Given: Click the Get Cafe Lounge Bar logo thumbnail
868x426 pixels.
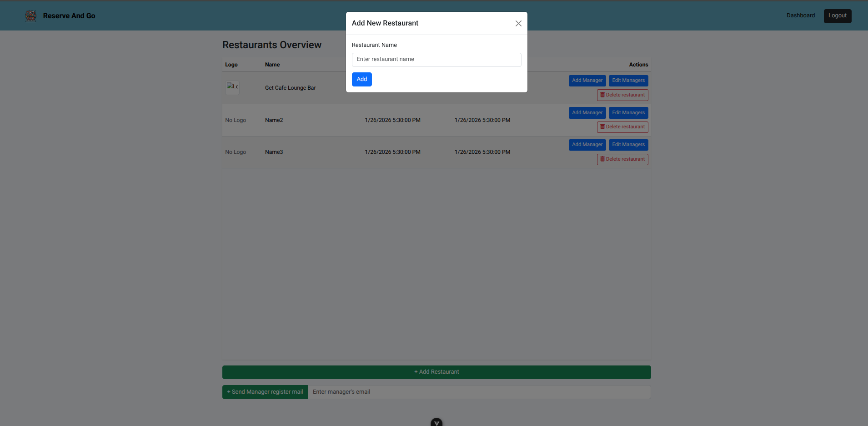Looking at the screenshot, I should tap(232, 87).
